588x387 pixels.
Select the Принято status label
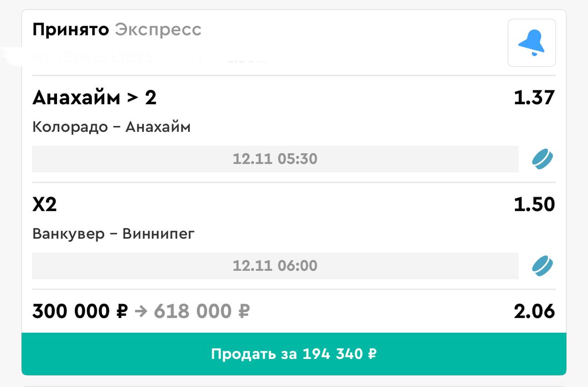71,30
